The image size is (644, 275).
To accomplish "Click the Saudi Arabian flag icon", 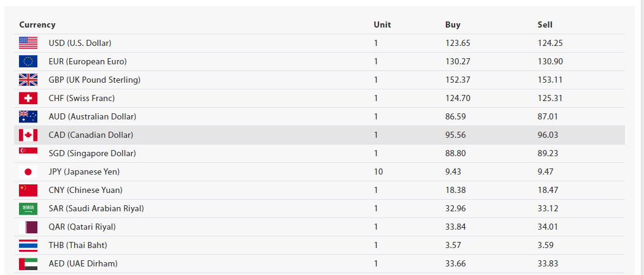I will 28,208.
